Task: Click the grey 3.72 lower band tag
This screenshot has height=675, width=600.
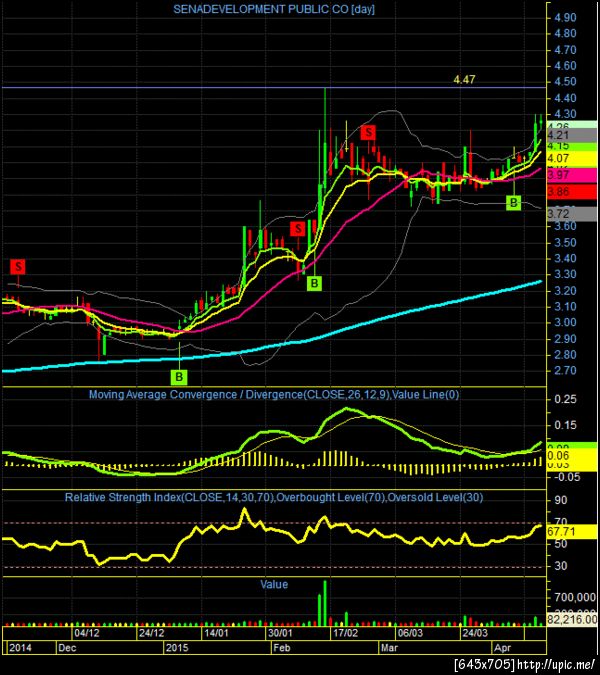Action: pos(571,214)
